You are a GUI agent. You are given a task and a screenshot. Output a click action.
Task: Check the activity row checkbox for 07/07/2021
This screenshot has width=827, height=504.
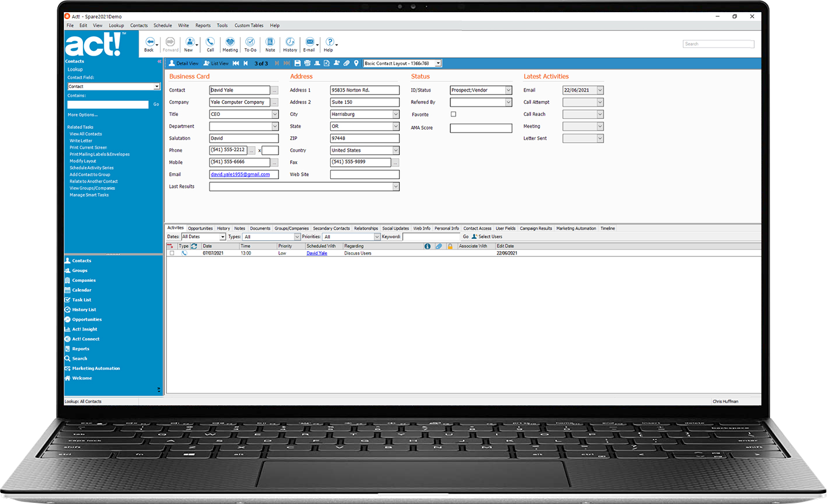(x=172, y=253)
